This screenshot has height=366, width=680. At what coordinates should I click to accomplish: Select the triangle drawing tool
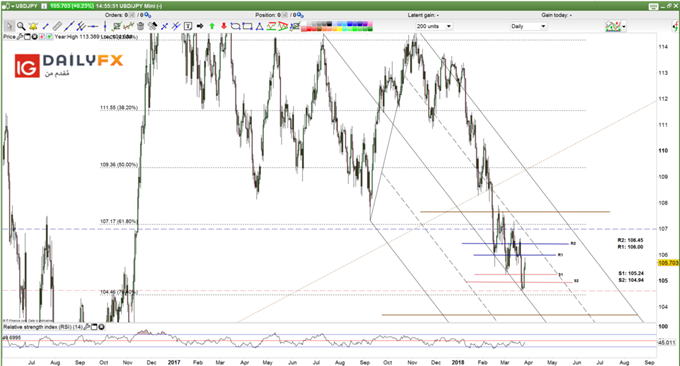[259, 26]
